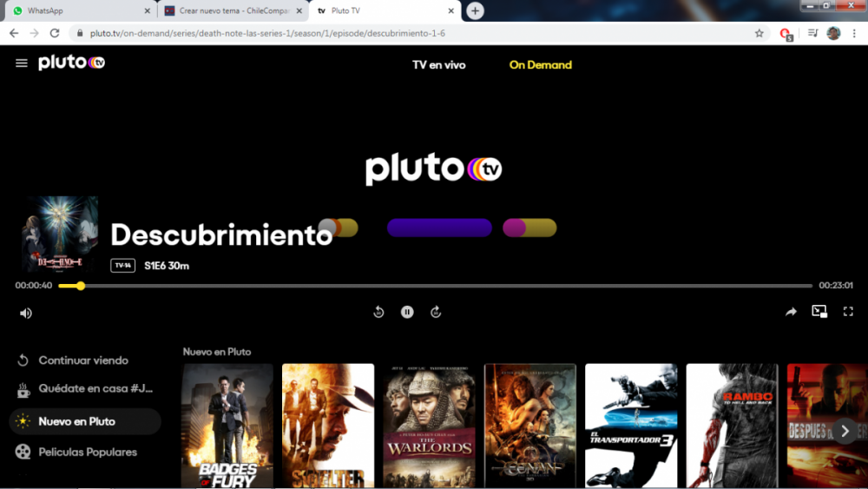Viewport: 868px width, 489px height.
Task: Open the red browser extension icon
Action: tap(786, 34)
